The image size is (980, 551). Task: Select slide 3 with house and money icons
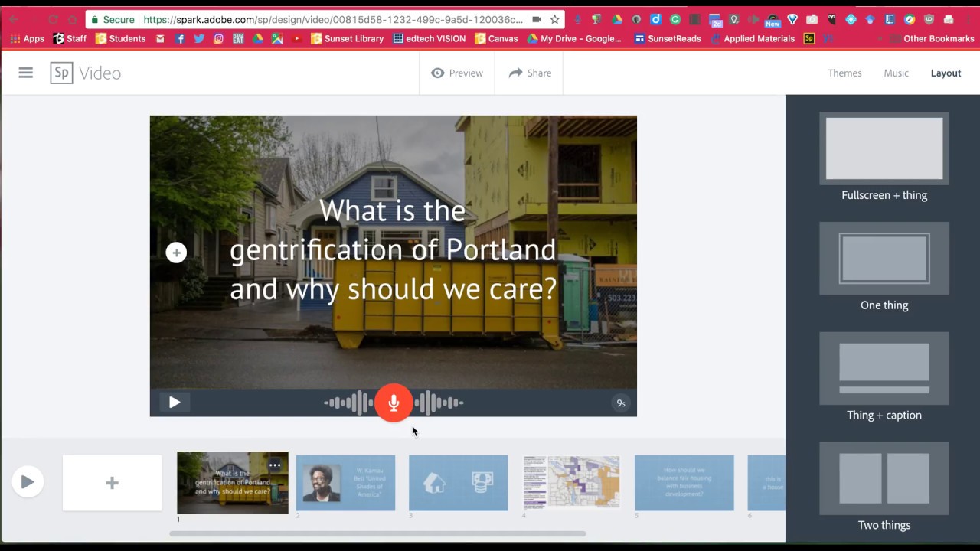click(458, 483)
